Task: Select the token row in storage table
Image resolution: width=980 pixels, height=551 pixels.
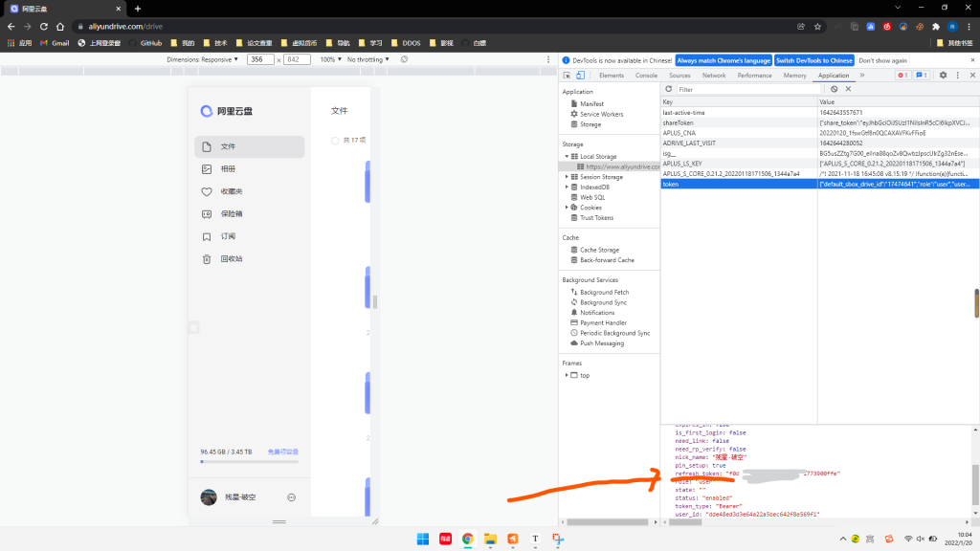Action: 820,184
